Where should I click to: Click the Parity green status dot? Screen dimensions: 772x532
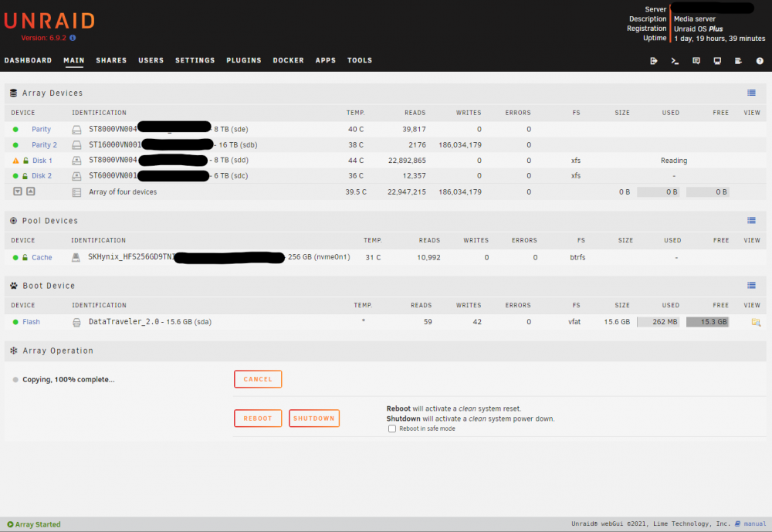(x=15, y=130)
